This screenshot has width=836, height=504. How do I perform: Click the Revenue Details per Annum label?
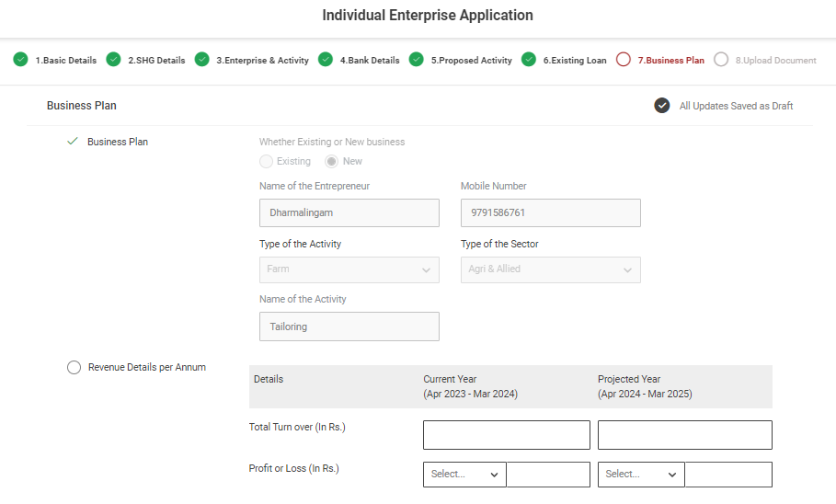146,368
